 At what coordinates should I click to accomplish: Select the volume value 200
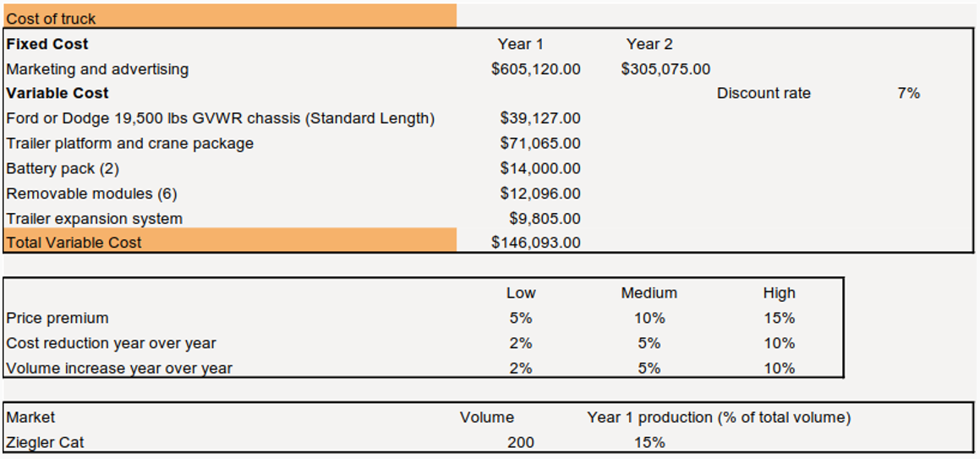point(521,442)
